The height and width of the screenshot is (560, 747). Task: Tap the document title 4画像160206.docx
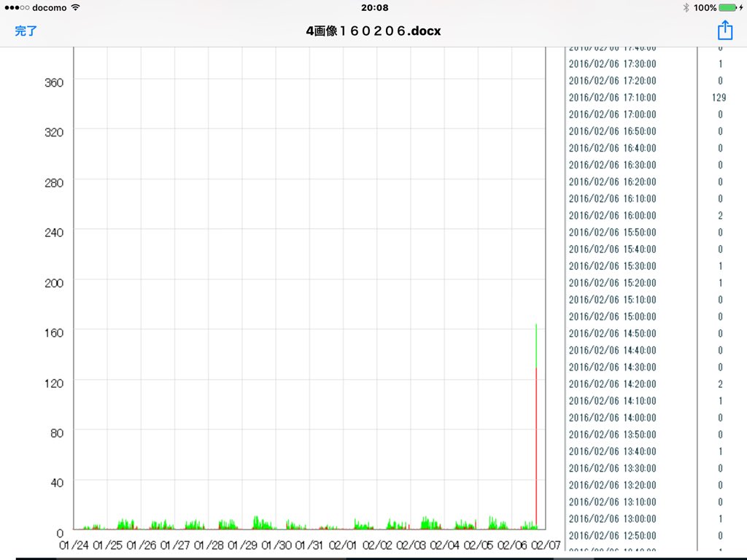(373, 31)
